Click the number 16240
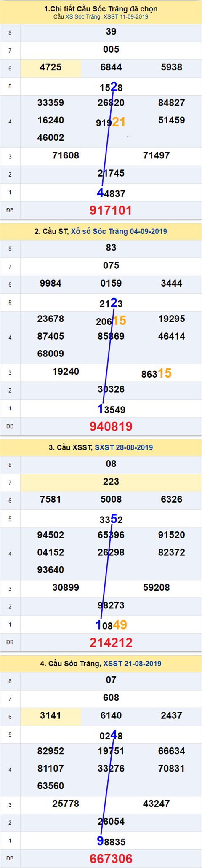Screen dimensions: 202x868 50,120
